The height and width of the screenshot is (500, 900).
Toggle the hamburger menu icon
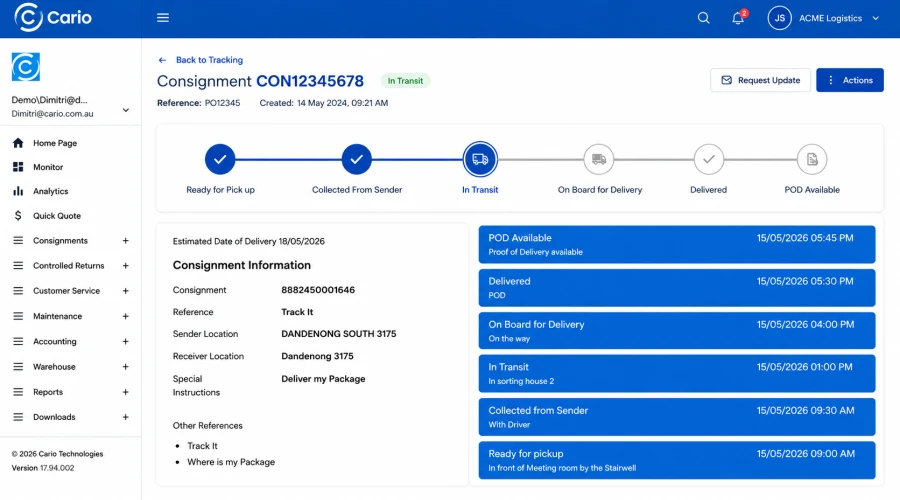[163, 18]
